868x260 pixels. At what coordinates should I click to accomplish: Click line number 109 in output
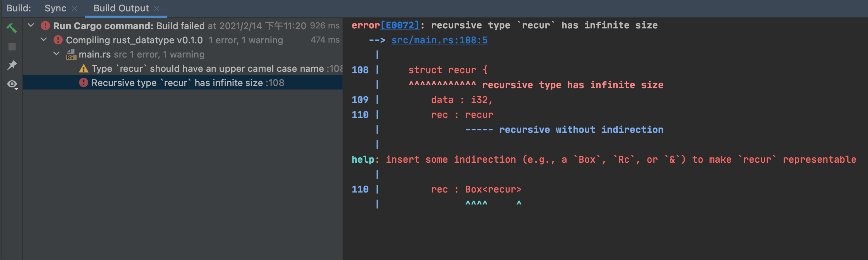point(360,100)
